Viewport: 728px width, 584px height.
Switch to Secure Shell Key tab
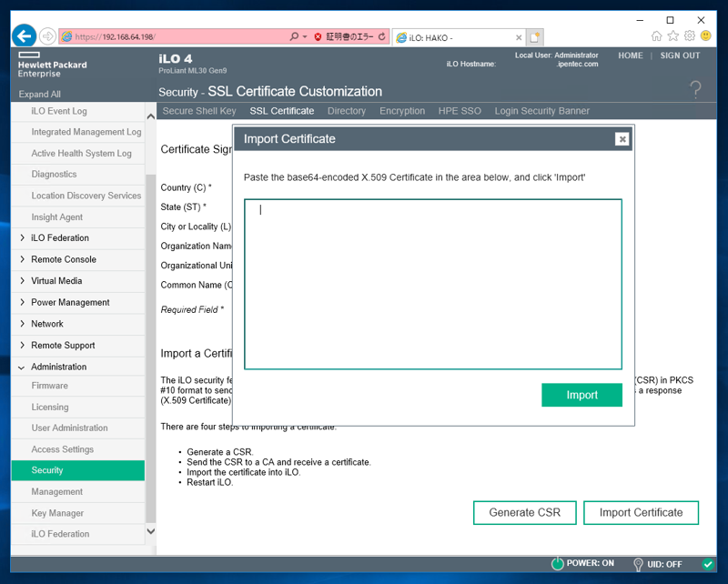199,111
